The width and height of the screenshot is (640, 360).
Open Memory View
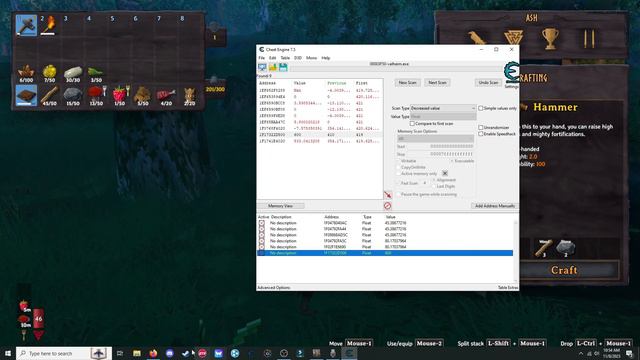280,206
